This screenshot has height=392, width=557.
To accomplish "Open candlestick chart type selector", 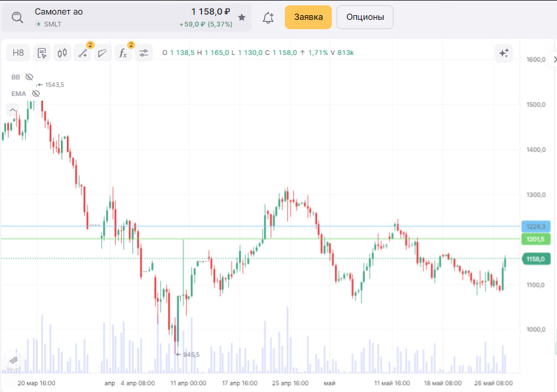I will coord(62,53).
